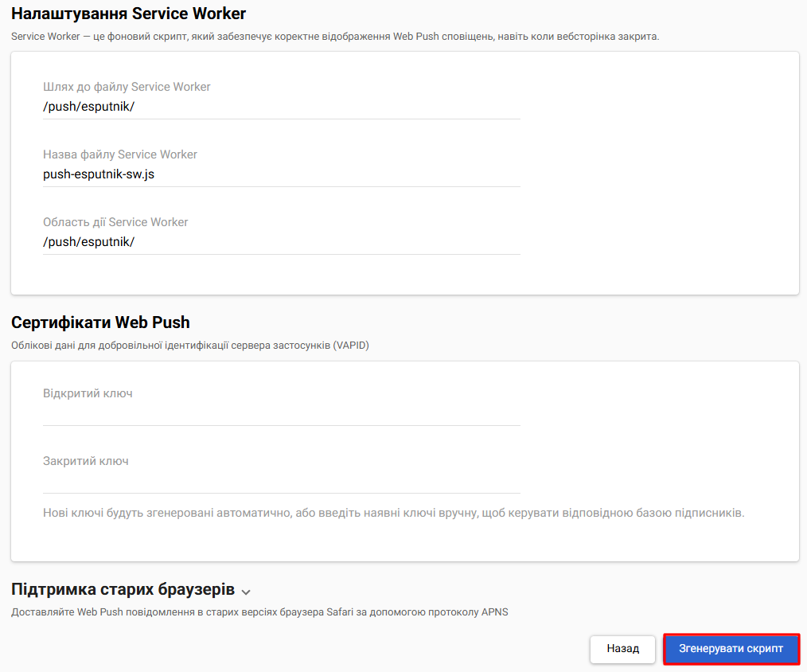Click the Налаштування Service Worker heading

(x=128, y=14)
